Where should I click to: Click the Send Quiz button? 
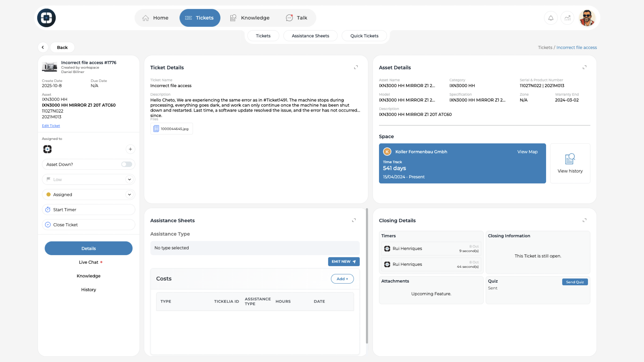pyautogui.click(x=575, y=282)
